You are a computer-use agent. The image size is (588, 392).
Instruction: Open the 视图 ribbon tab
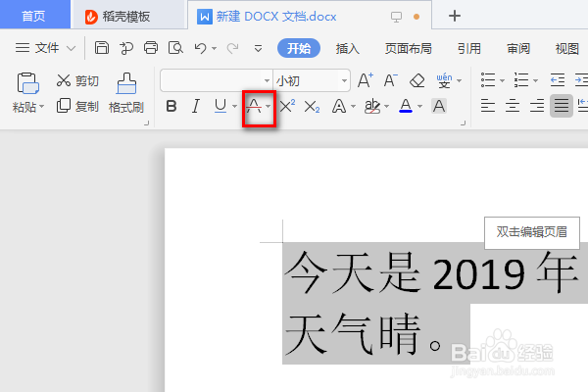pos(567,48)
